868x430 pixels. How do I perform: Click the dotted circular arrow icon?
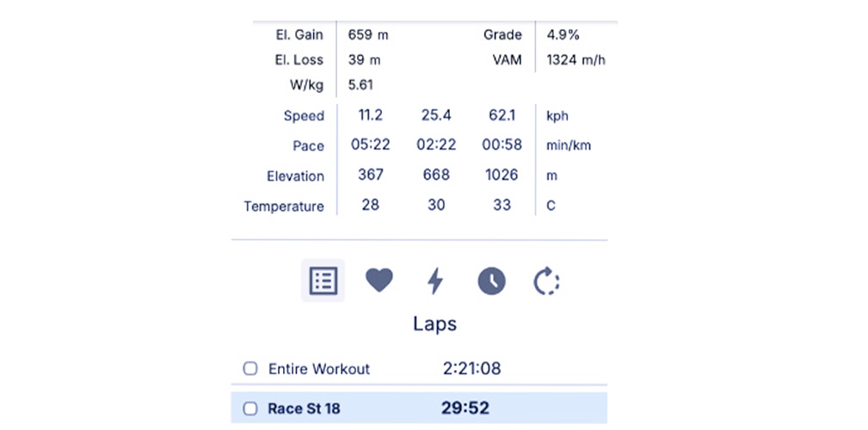(x=547, y=280)
